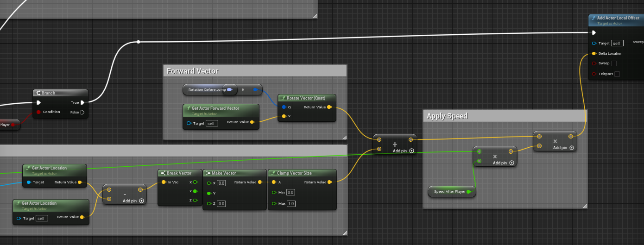
Task: Click the X value field in Make Vector
Action: 221,183
